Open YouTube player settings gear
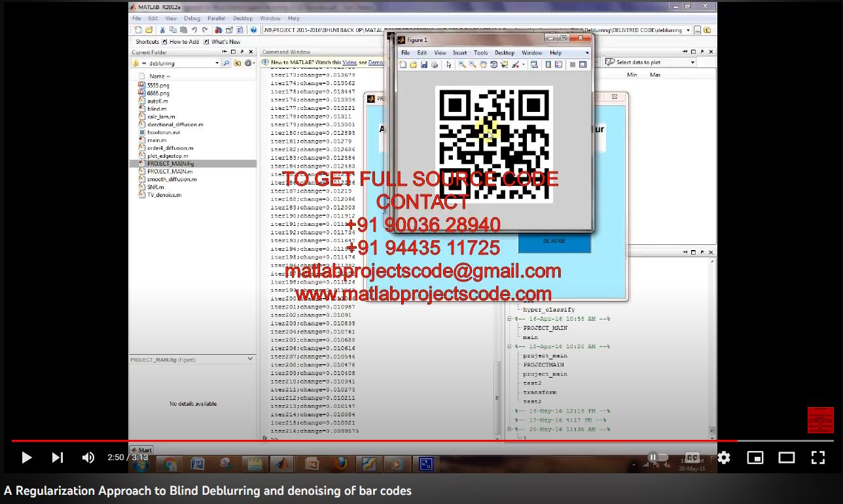Screen dimensions: 843x504 coord(724,458)
